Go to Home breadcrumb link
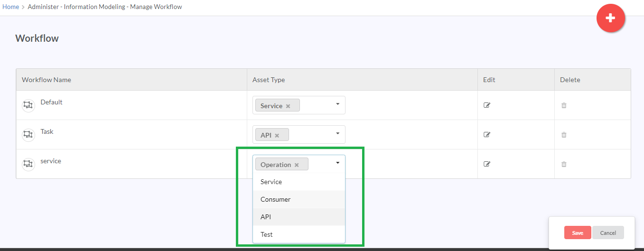 [10, 7]
